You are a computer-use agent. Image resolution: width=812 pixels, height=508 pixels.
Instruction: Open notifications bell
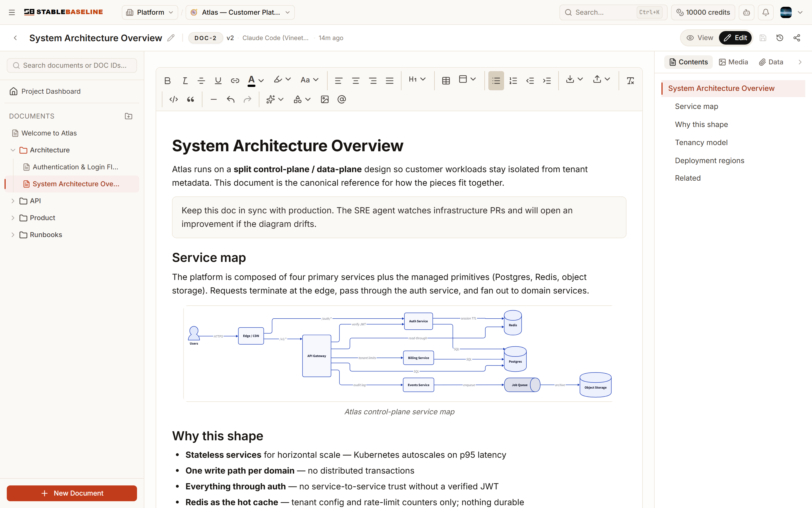click(x=766, y=12)
